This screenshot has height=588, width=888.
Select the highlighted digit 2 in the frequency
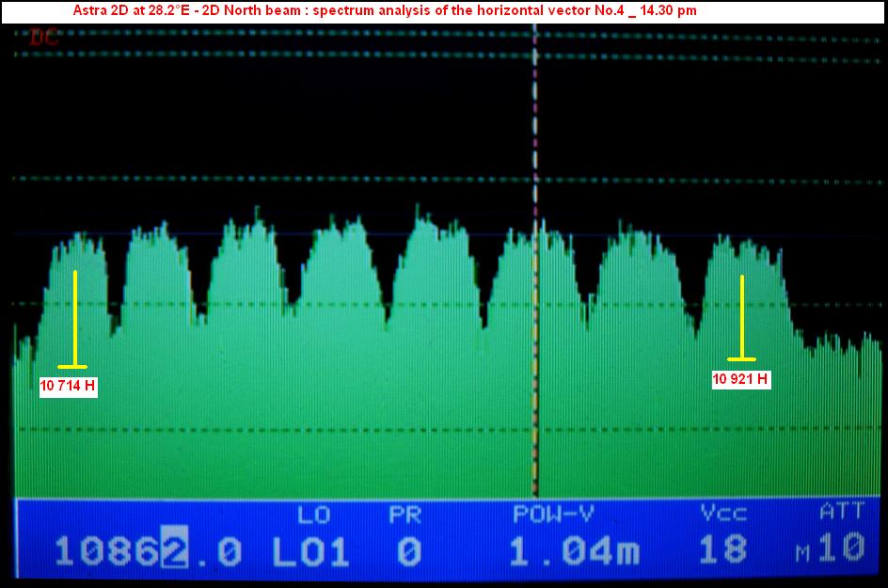point(174,550)
